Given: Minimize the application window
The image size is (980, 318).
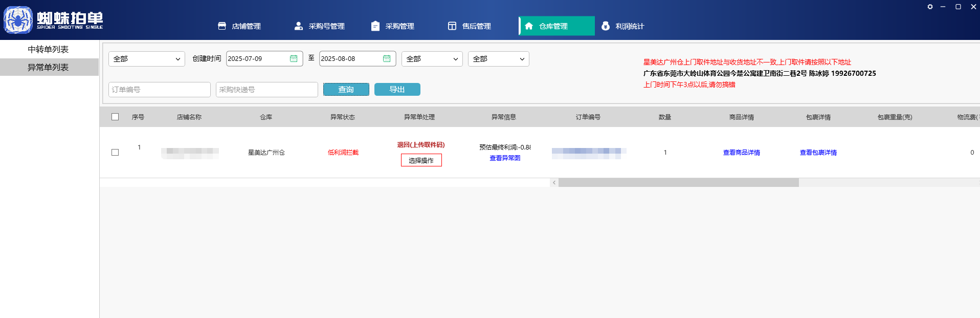Looking at the screenshot, I should [943, 7].
